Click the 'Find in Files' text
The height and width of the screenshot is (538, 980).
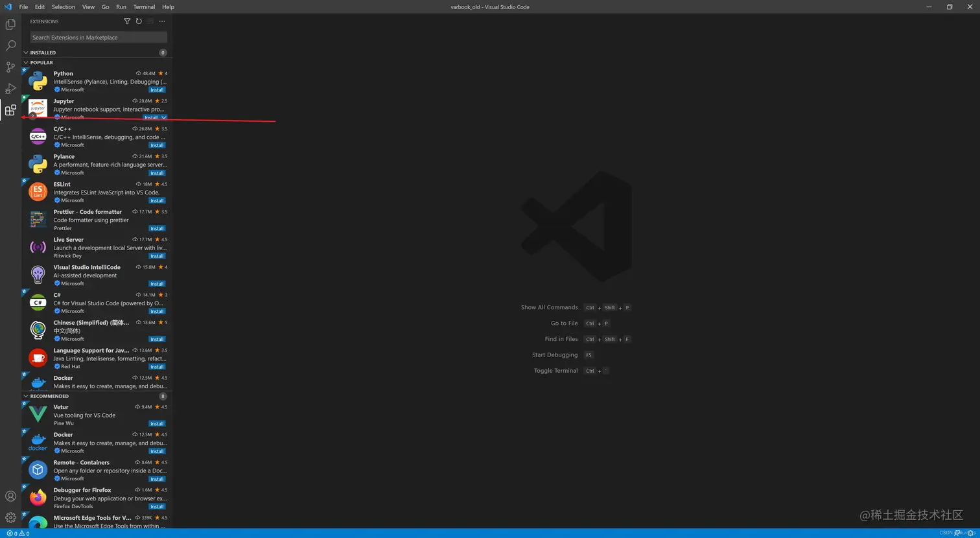click(x=561, y=339)
